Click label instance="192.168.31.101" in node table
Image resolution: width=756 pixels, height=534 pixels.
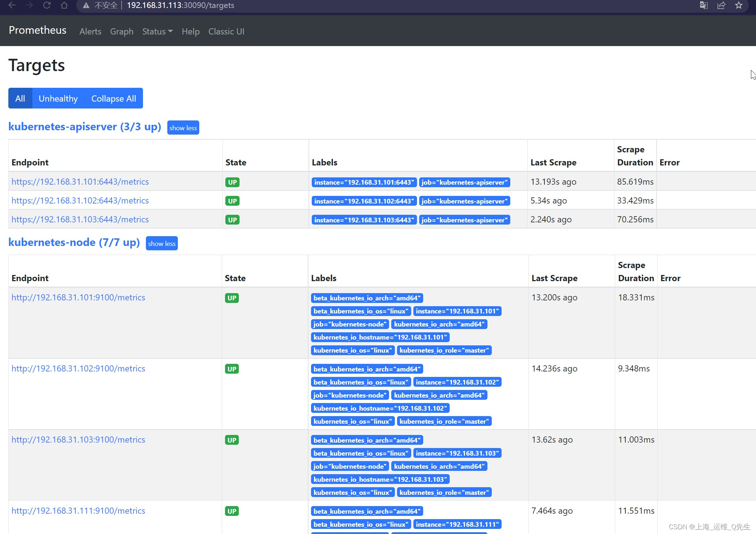(x=457, y=311)
